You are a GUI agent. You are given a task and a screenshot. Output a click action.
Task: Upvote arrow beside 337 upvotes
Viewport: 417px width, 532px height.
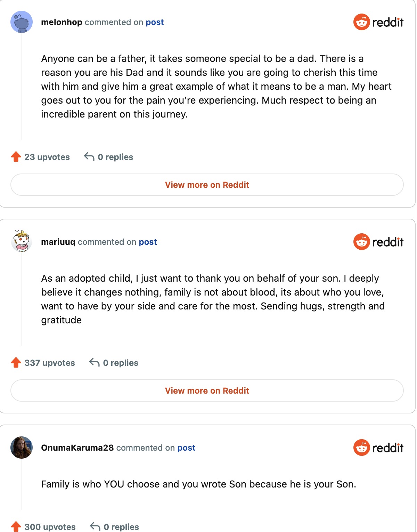[16, 363]
